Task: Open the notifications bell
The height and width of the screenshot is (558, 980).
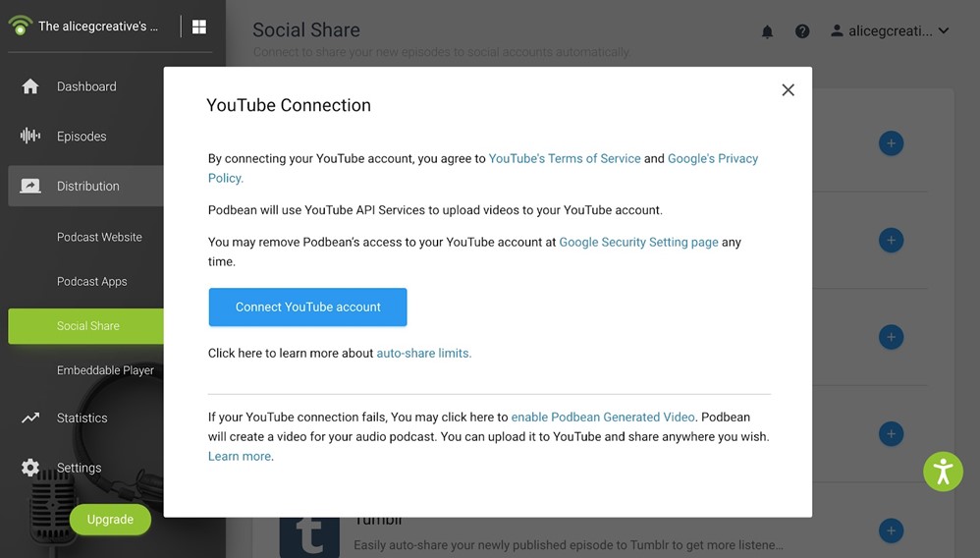Action: (767, 31)
